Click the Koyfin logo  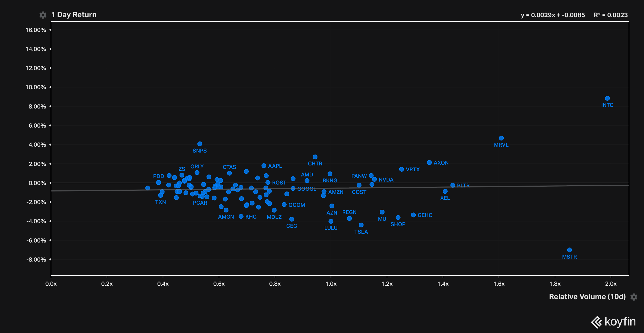coord(613,322)
